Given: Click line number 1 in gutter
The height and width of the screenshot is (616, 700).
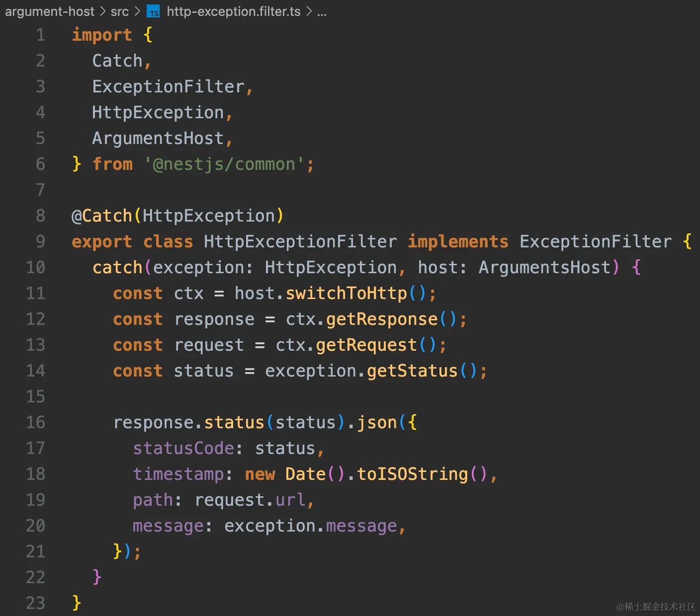Looking at the screenshot, I should pyautogui.click(x=41, y=35).
